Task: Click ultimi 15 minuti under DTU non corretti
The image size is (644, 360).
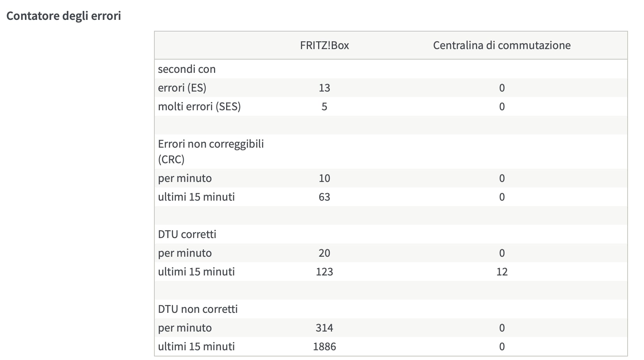Action: click(196, 346)
